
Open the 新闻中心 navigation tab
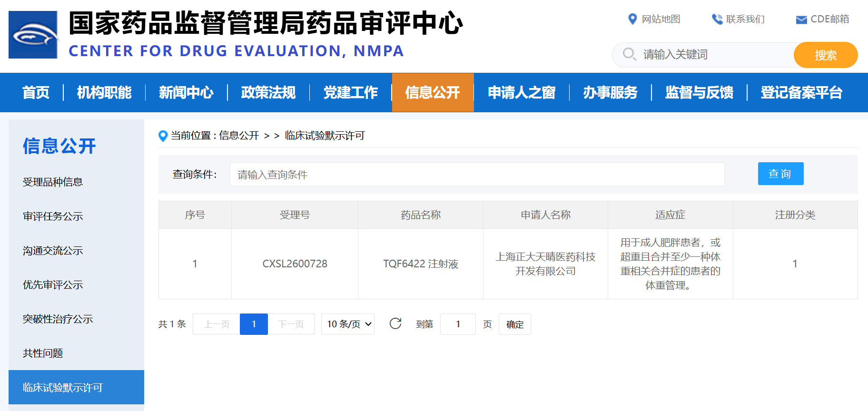coord(186,92)
